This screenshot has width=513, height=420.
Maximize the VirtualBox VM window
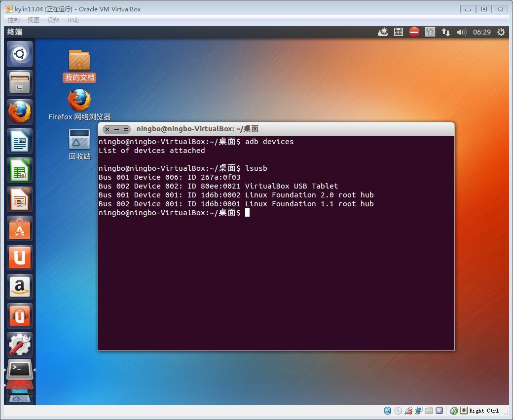(484, 9)
